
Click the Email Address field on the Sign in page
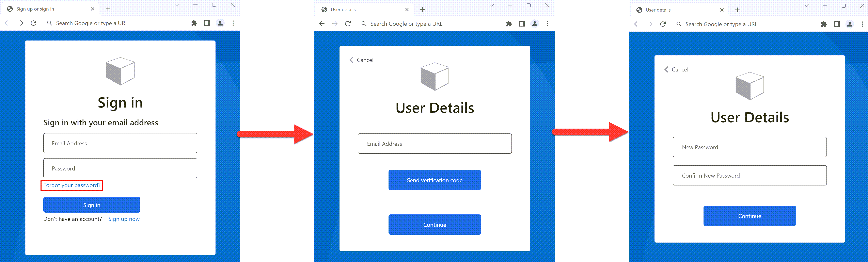(x=120, y=143)
